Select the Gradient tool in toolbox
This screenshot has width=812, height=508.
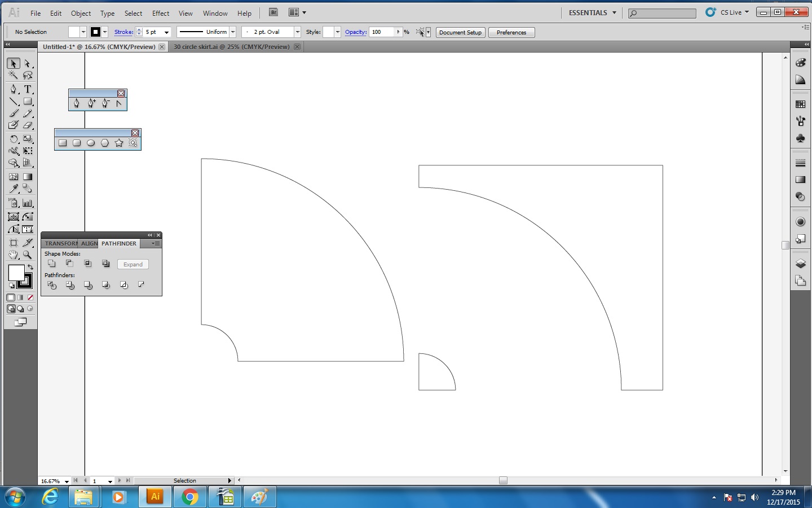[28, 177]
